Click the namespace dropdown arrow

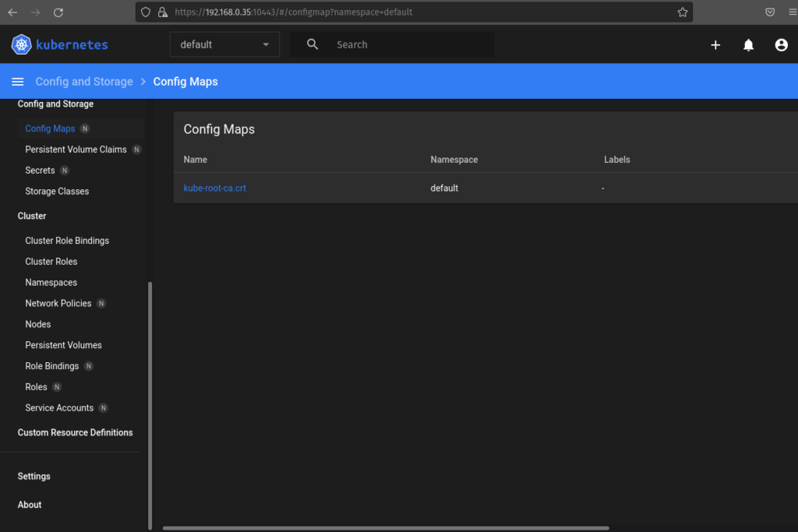(x=266, y=44)
